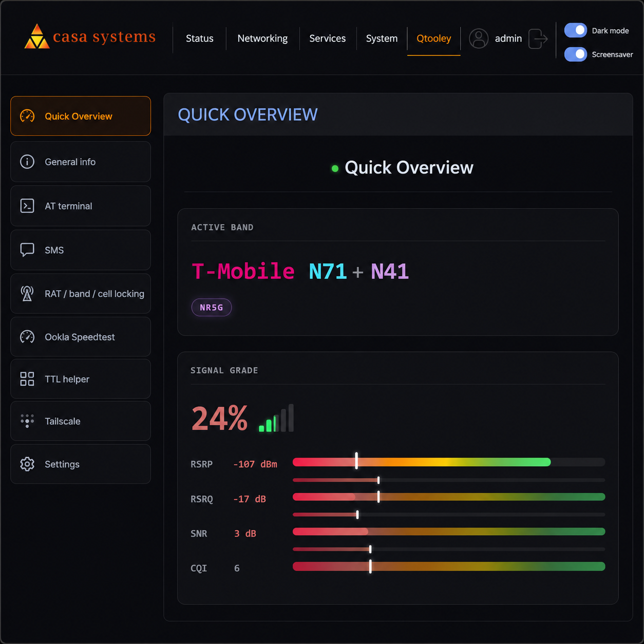Click the Ookla Speedtest gauge icon

27,337
